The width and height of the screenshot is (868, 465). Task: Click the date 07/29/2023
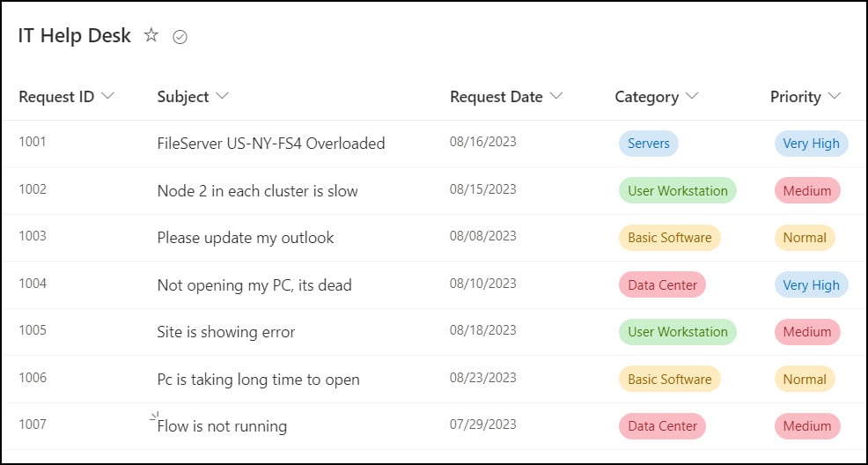pos(482,424)
